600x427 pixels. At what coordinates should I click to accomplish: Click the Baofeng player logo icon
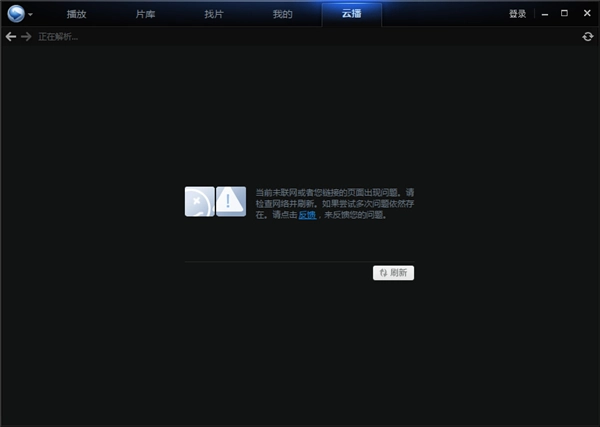pos(15,14)
